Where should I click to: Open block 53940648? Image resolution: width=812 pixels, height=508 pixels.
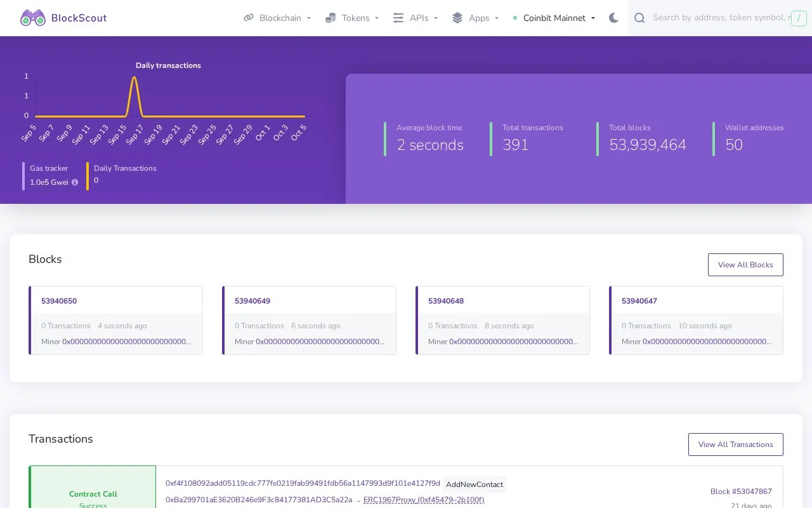(446, 301)
